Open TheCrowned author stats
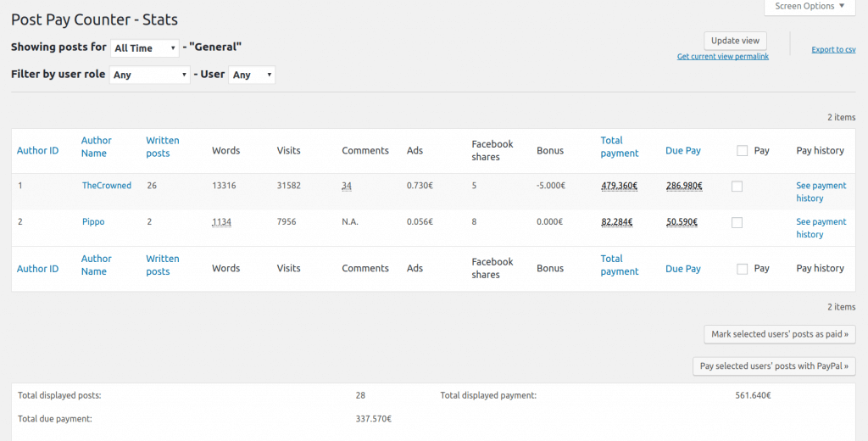The width and height of the screenshot is (868, 441). (106, 186)
